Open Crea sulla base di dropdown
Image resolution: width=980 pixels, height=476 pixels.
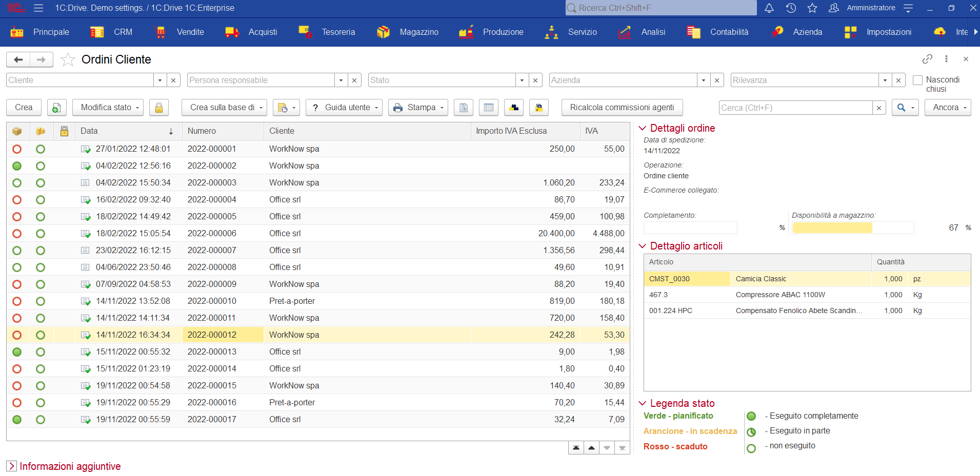click(x=224, y=108)
